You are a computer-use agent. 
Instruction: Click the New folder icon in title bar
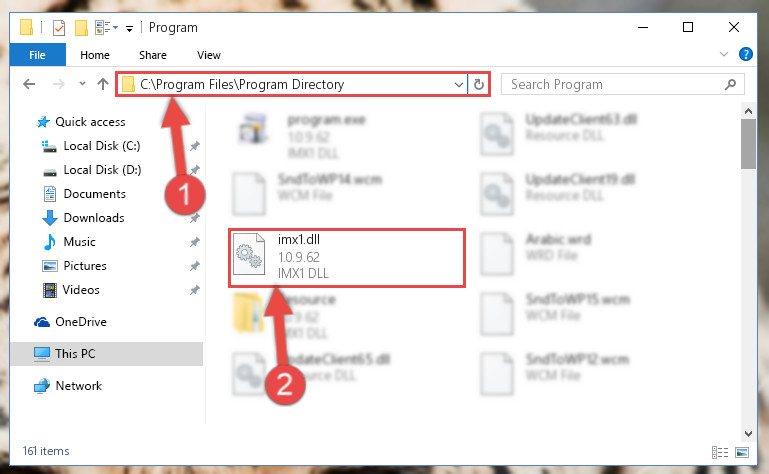coord(81,27)
